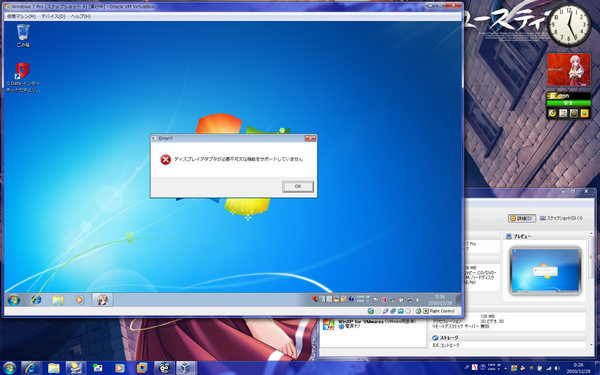Click last yellow shield icon in security gadget
The height and width of the screenshot is (375, 600).
point(585,113)
